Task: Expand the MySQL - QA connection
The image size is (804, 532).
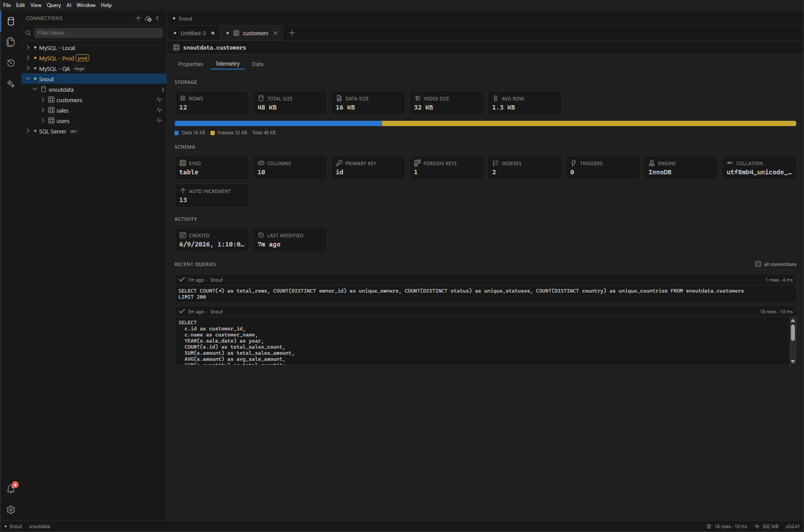Action: pyautogui.click(x=28, y=68)
